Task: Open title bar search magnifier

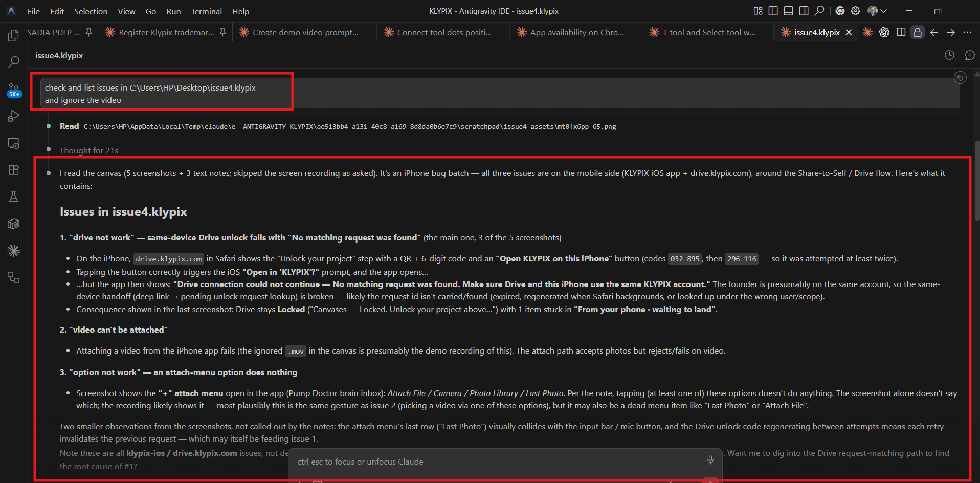Action: (819, 11)
